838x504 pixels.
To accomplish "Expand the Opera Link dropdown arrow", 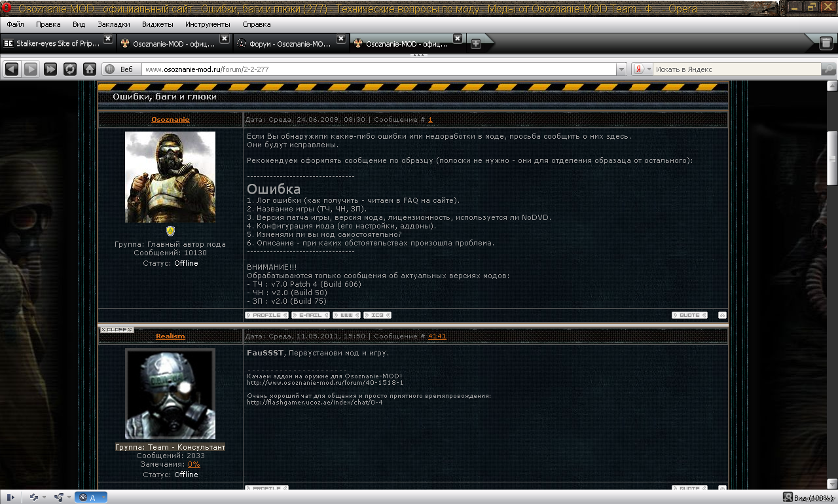I will 45,497.
